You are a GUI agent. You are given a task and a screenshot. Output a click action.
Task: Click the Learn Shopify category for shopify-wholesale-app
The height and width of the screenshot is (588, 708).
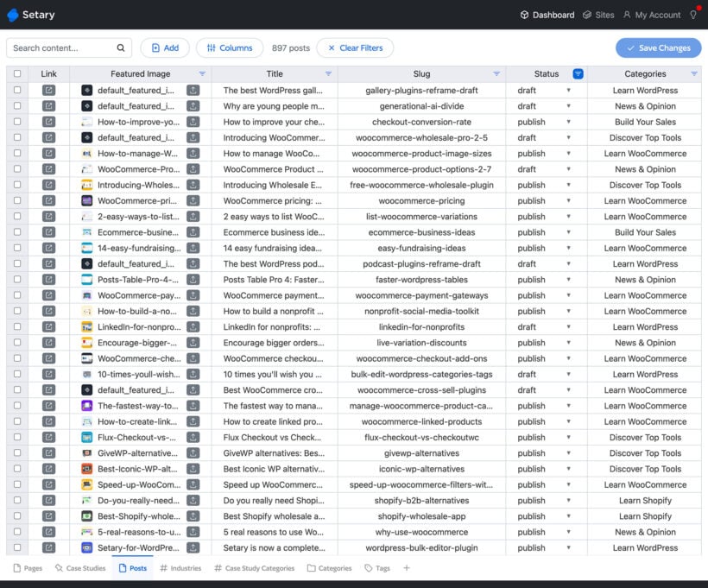645,516
